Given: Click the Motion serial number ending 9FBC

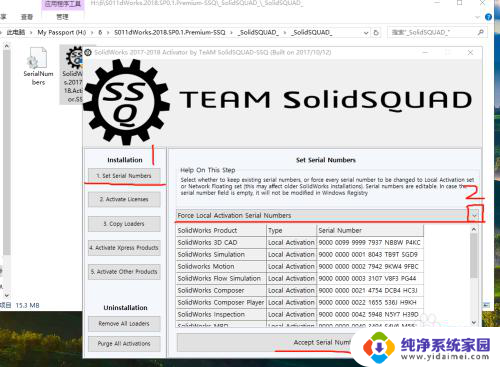Looking at the screenshot, I should (x=370, y=266).
